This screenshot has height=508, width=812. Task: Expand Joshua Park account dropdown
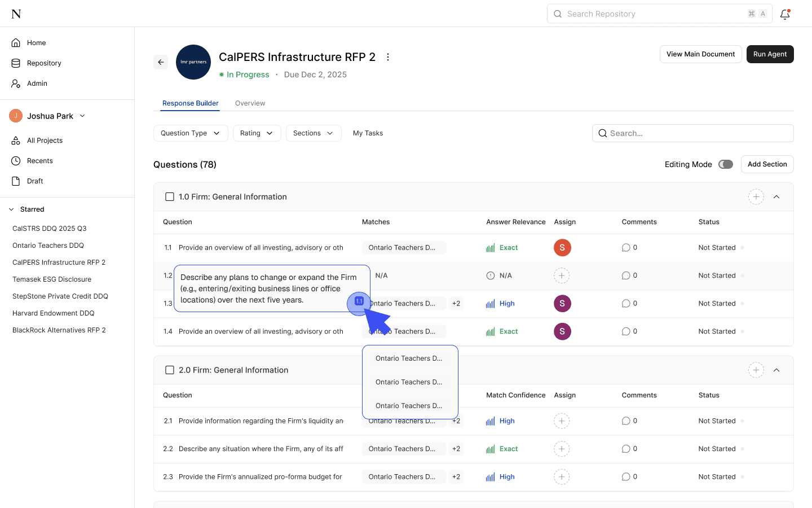tap(82, 116)
